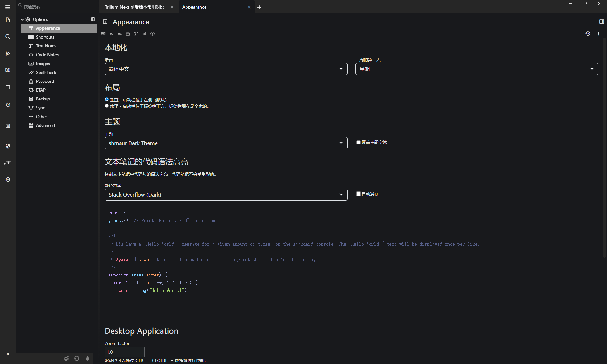Enable the auto word wrap checkbox
The width and height of the screenshot is (607, 364).
[359, 194]
